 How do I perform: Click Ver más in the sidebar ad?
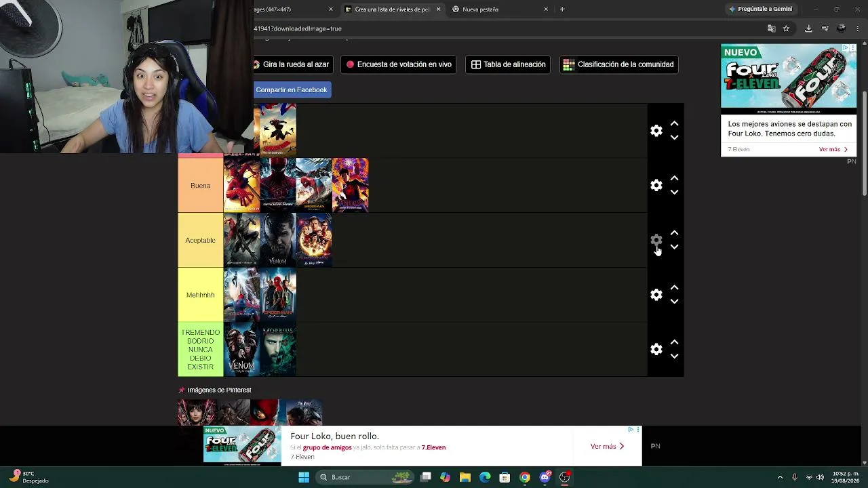pyautogui.click(x=833, y=149)
